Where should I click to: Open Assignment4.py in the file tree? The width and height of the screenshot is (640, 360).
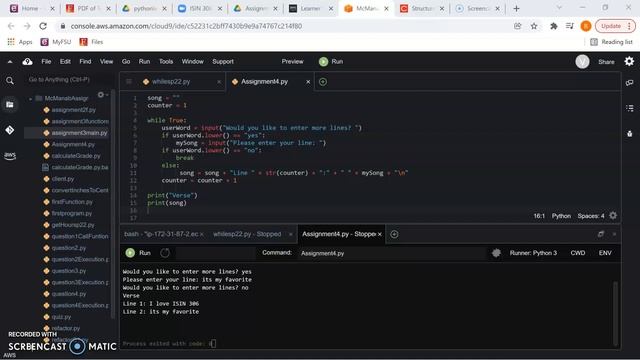pos(73,144)
